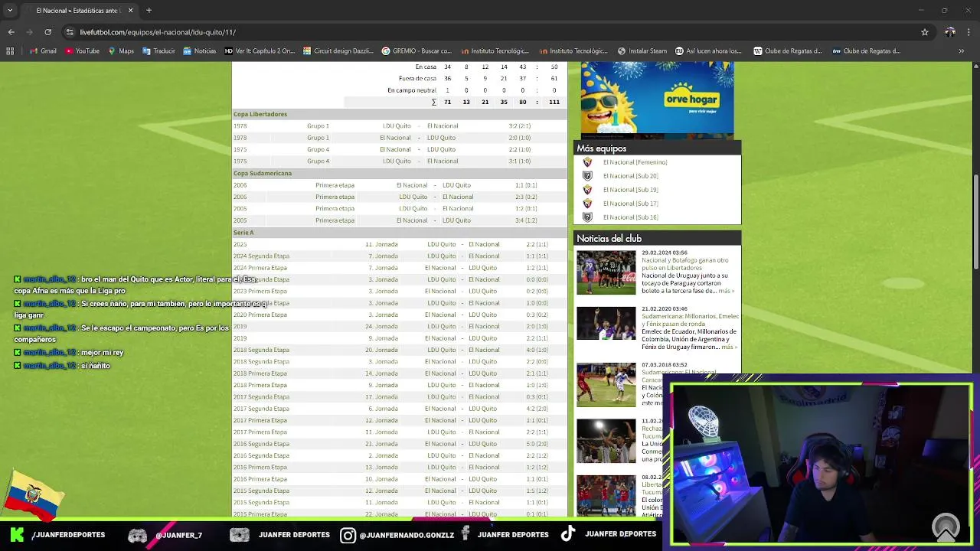980x551 pixels.
Task: Open the apps grid in bookmarks bar
Action: pyautogui.click(x=10, y=51)
